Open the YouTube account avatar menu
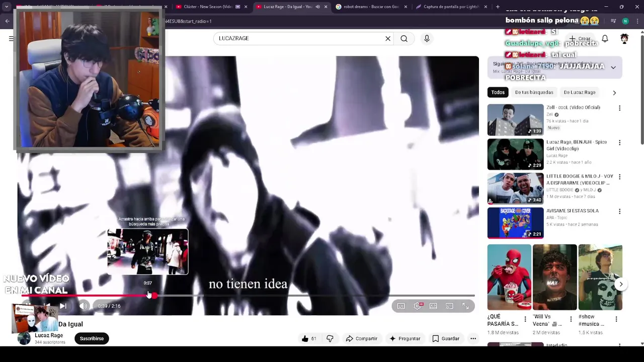 [x=624, y=38]
